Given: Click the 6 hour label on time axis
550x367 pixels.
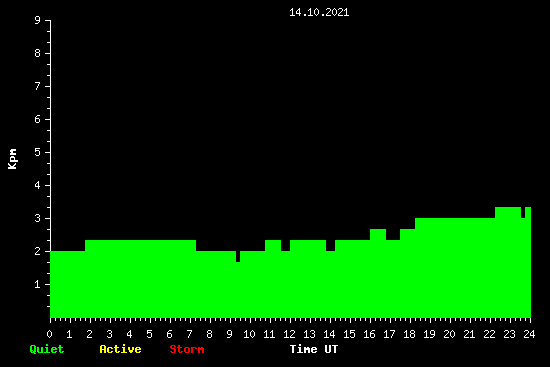Looking at the screenshot, I should click(x=169, y=334).
